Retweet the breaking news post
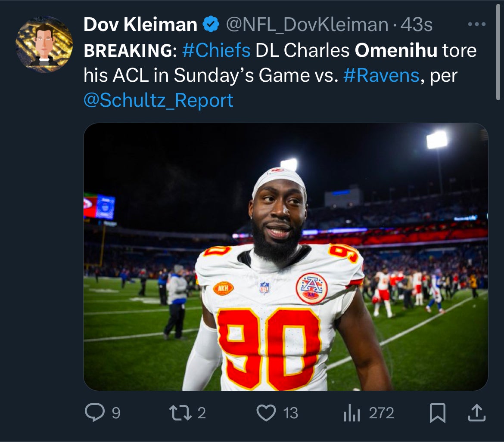 pyautogui.click(x=181, y=413)
